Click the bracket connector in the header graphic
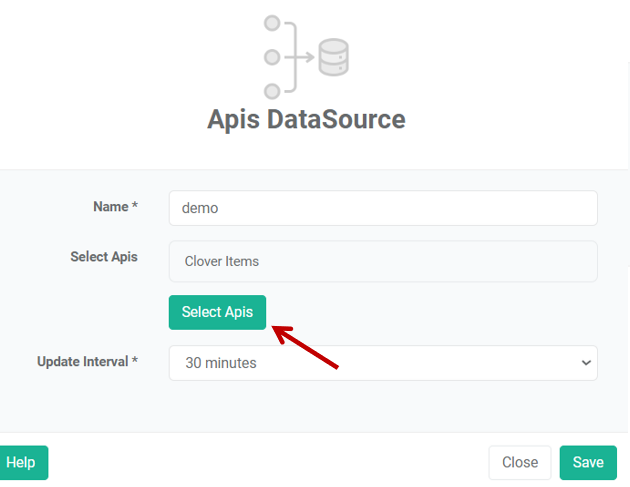This screenshot has height=487, width=630. [x=292, y=57]
